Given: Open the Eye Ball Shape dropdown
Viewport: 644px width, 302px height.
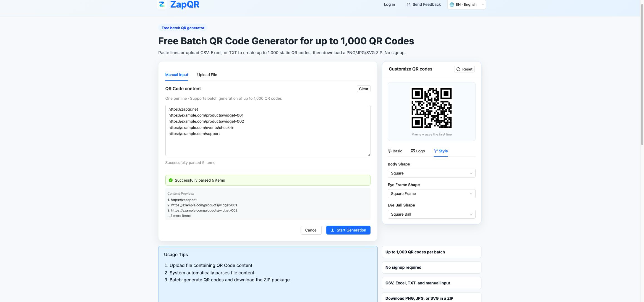Looking at the screenshot, I should coord(431,214).
